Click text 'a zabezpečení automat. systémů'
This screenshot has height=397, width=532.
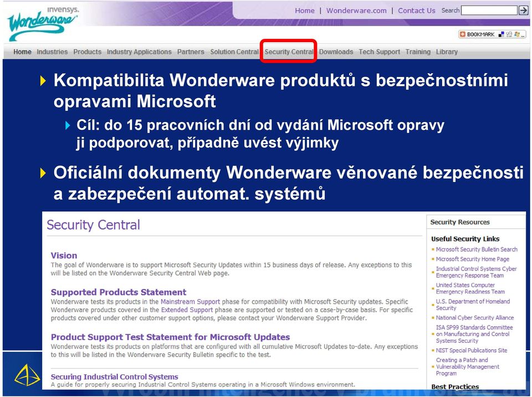coord(190,194)
